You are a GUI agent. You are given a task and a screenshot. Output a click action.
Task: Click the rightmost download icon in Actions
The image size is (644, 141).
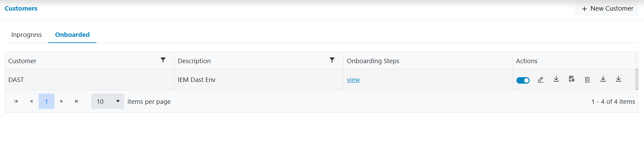coord(618,79)
